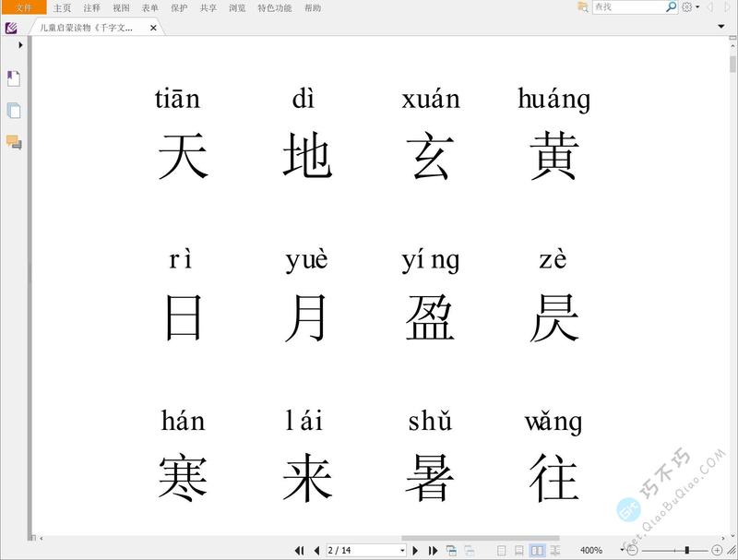Viewport: 738px width, 560px height.
Task: Click the Foxit logo icon at top left
Action: 11,29
